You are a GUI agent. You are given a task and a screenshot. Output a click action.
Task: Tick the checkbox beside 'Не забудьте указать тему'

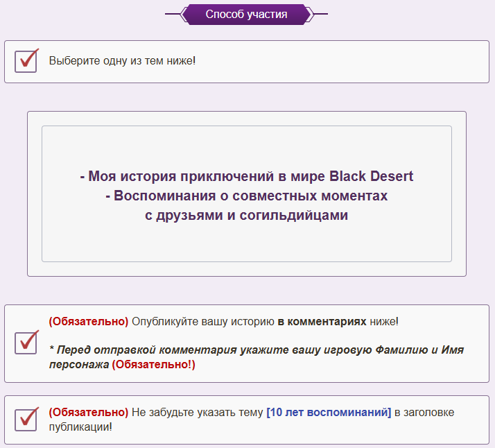26,420
